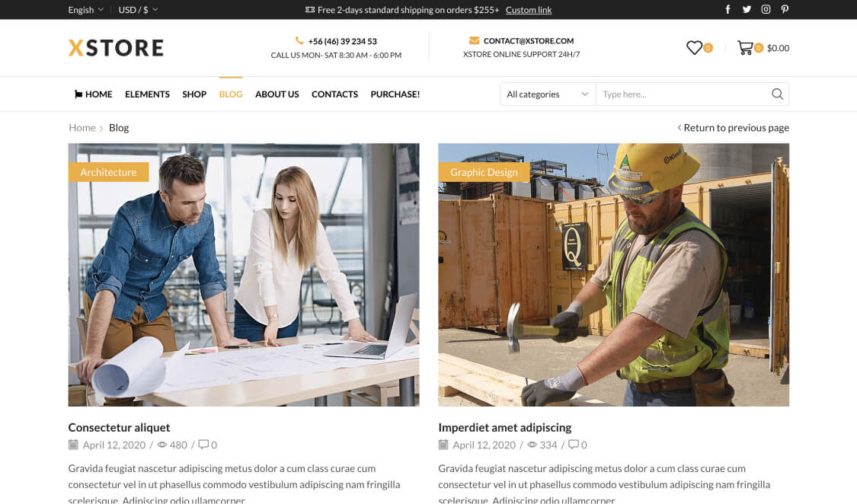The height and width of the screenshot is (504, 857).
Task: Click the Architecture category badge
Action: (x=108, y=172)
